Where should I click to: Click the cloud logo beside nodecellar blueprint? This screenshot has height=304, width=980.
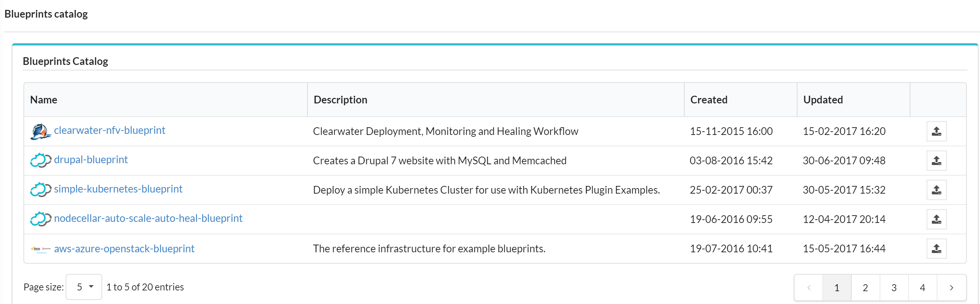coord(41,219)
